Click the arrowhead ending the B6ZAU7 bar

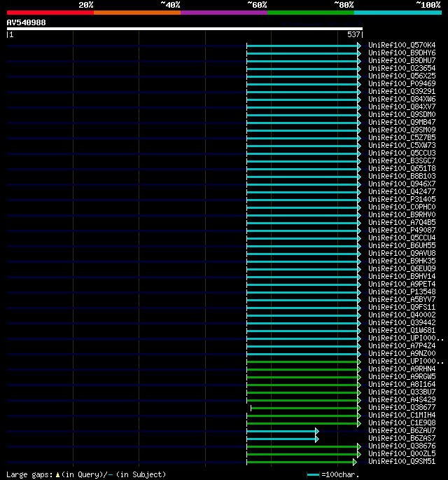(317, 432)
